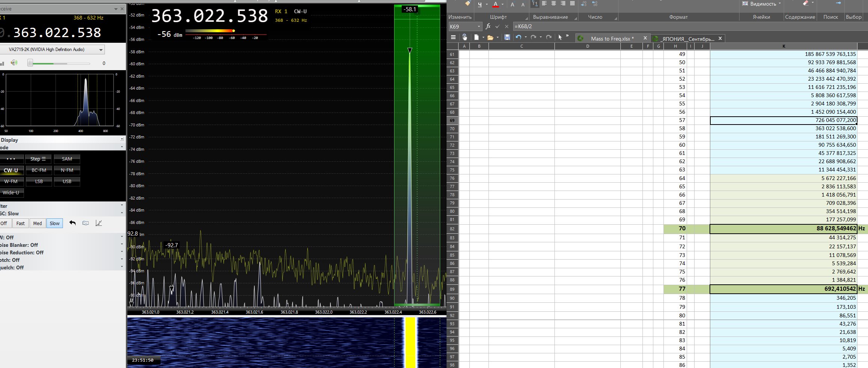
Task: Click the dBm signal level meter bar
Action: click(x=226, y=31)
